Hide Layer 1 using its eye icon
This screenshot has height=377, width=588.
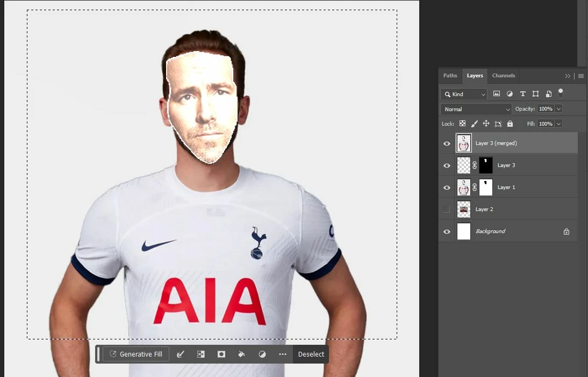447,188
